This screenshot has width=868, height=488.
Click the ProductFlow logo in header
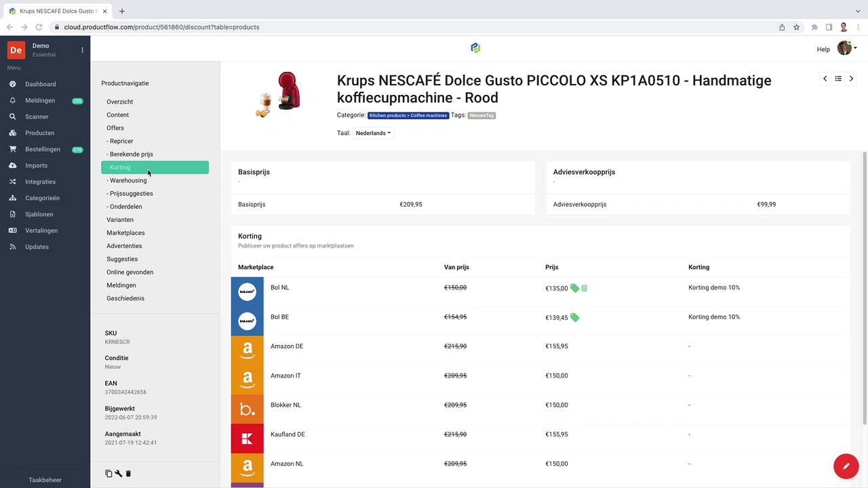point(475,47)
